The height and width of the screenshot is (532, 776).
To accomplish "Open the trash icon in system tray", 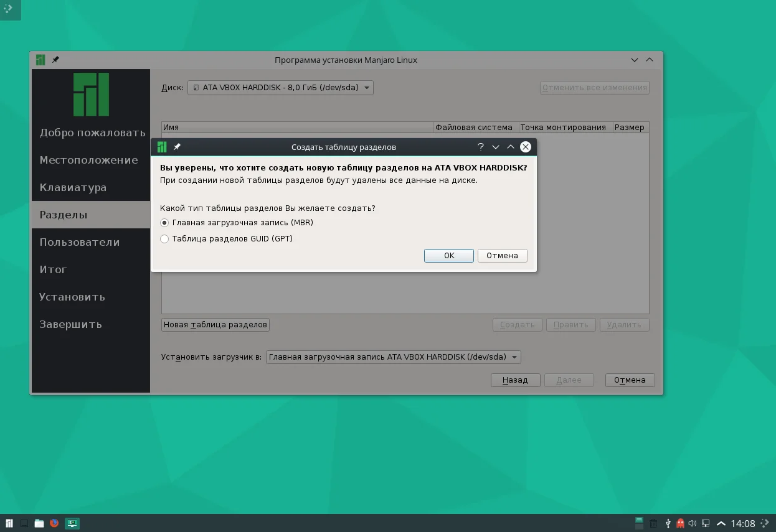I will pos(653,523).
